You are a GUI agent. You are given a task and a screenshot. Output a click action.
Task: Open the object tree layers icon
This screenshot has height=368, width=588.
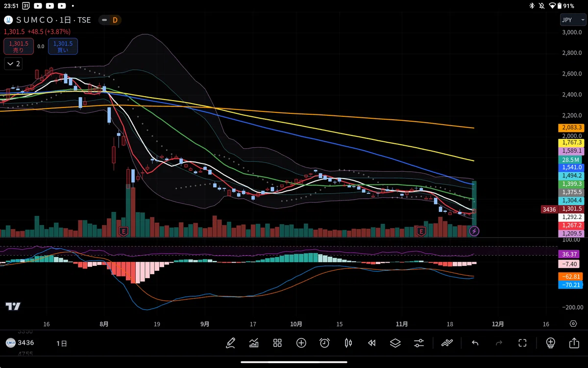click(x=395, y=343)
